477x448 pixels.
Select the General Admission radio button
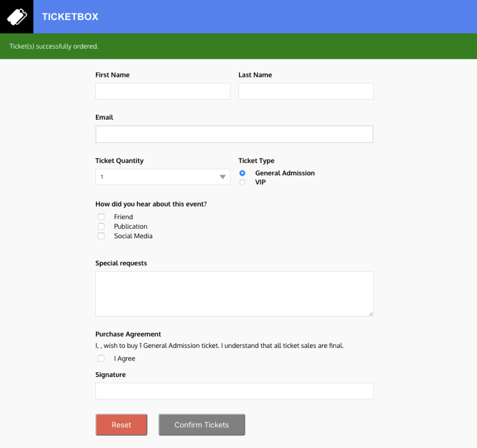242,173
